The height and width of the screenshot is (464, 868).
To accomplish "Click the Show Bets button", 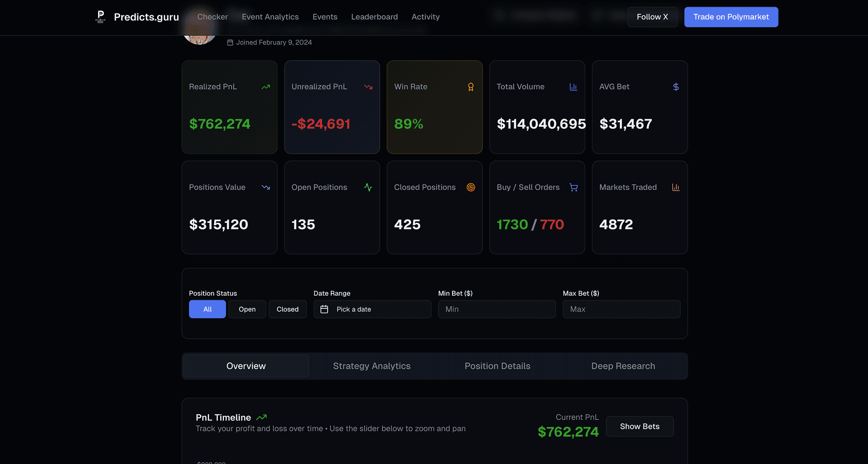I will 639,426.
